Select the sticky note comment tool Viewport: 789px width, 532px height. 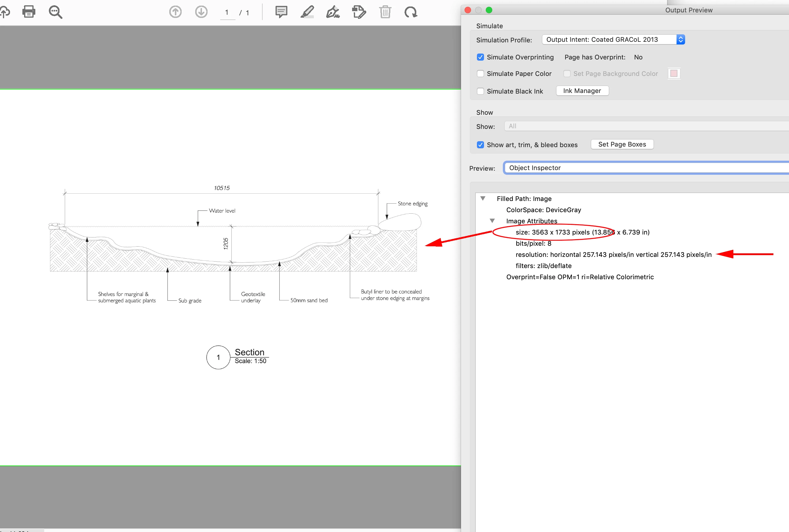click(x=281, y=12)
